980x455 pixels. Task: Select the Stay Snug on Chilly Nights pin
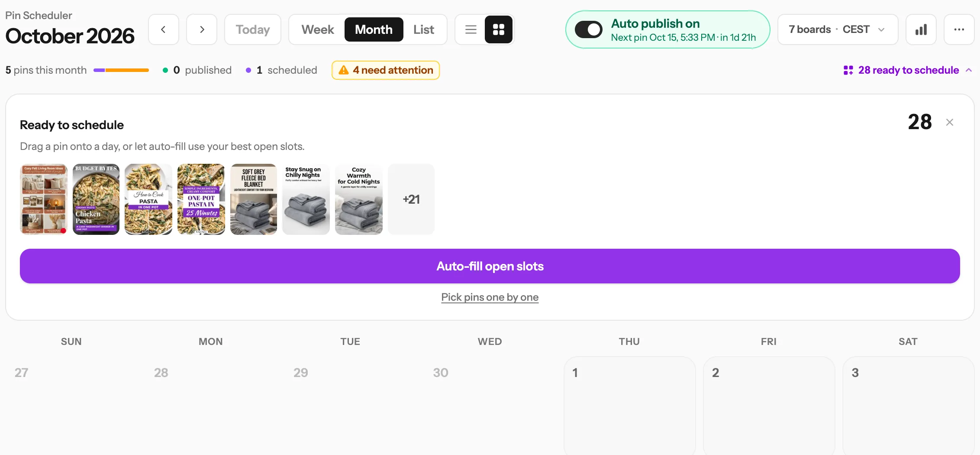pyautogui.click(x=306, y=199)
